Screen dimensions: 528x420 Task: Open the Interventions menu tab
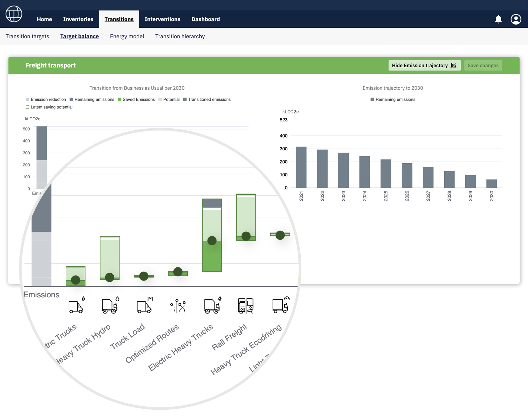162,19
